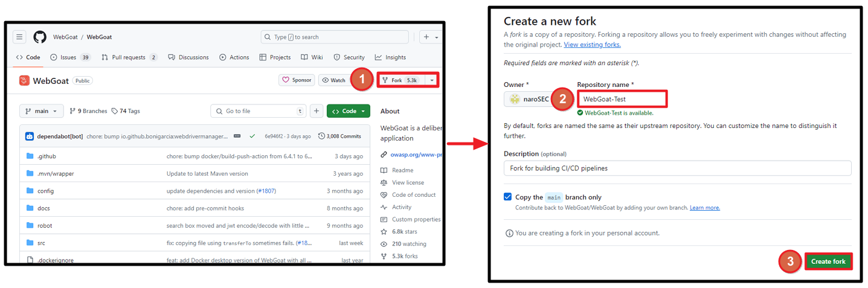868x288 pixels.
Task: Click the watching eye icon
Action: (x=384, y=244)
